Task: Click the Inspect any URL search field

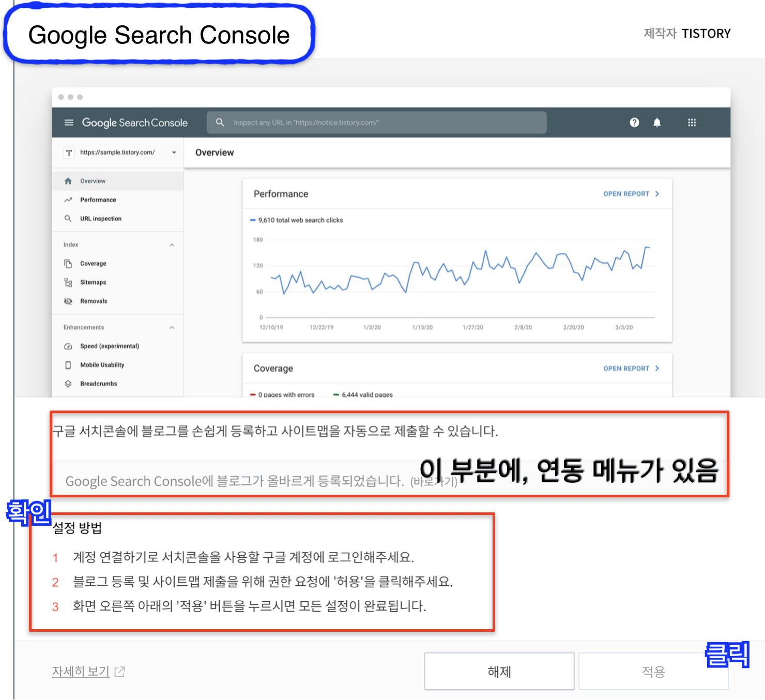Action: [x=377, y=123]
